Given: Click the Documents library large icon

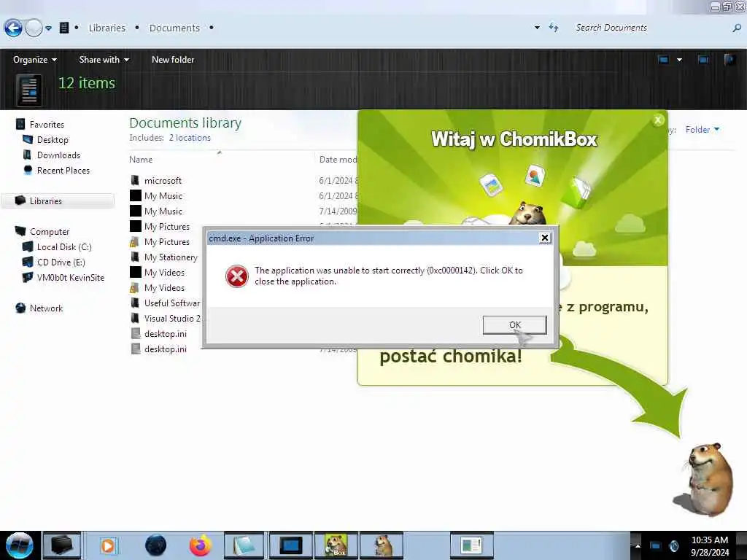Looking at the screenshot, I should tap(29, 90).
